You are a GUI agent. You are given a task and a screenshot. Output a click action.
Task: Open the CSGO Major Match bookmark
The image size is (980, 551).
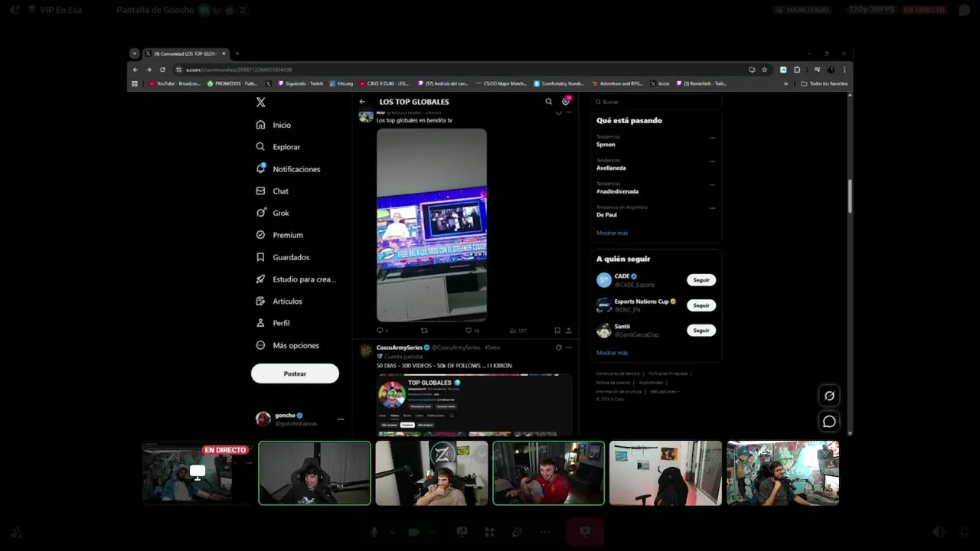tap(501, 83)
